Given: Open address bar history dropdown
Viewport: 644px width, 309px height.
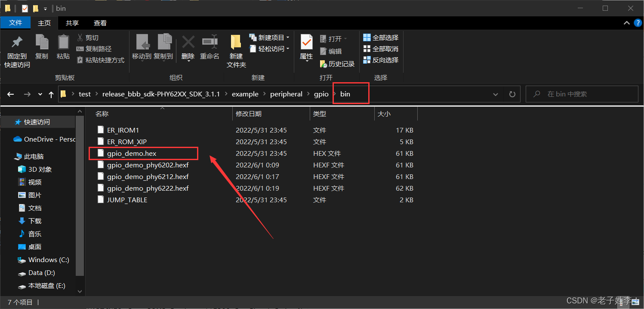Looking at the screenshot, I should click(x=496, y=94).
